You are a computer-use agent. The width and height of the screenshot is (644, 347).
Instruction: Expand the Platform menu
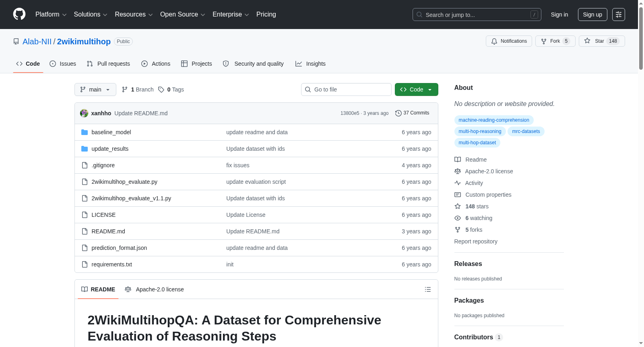coord(51,15)
